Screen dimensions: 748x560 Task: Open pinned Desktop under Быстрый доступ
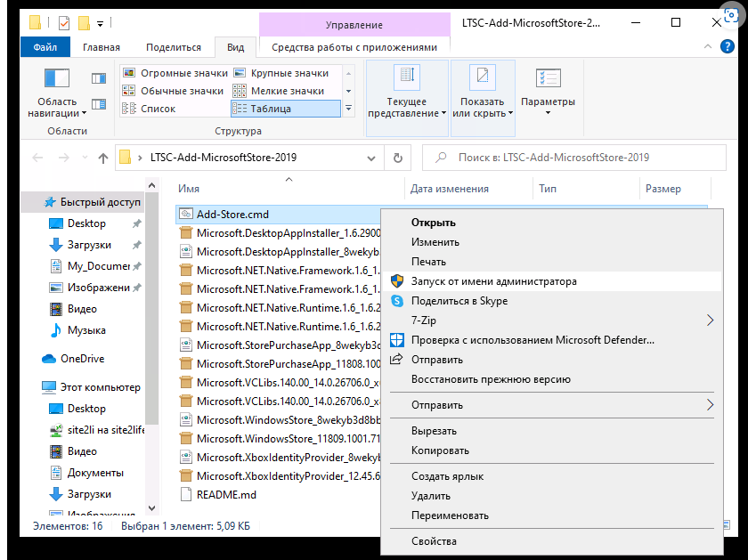coord(87,223)
